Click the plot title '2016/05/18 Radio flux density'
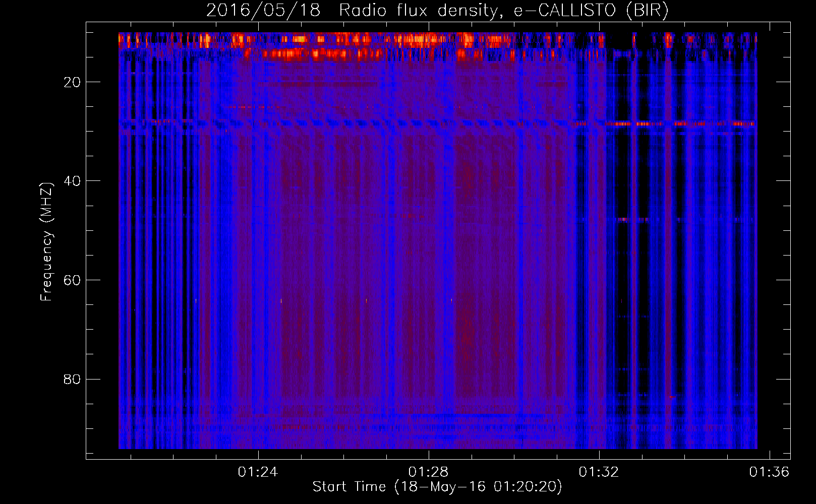 tap(437, 10)
